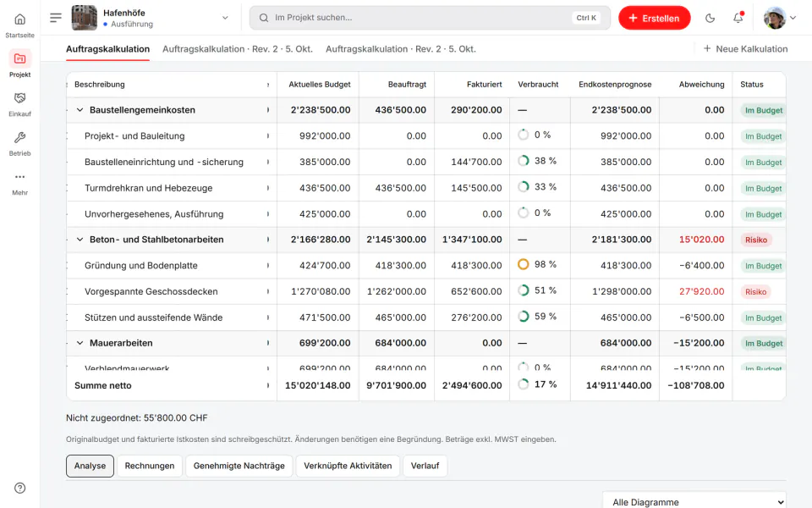Open row arrow for Mauerarbeiten

coord(268,343)
